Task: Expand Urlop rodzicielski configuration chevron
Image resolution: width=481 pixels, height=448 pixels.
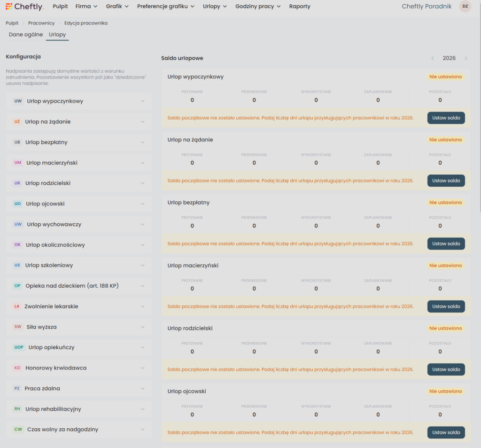Action: [143, 183]
